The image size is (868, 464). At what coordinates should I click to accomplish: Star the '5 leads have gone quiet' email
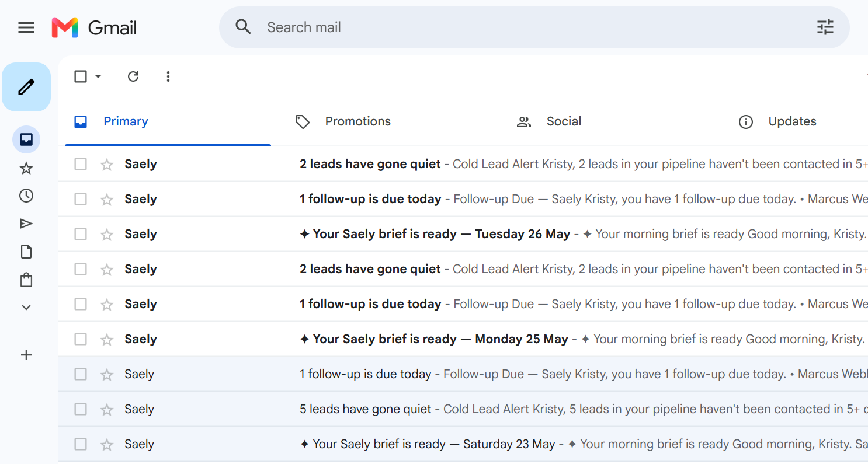[x=107, y=409]
